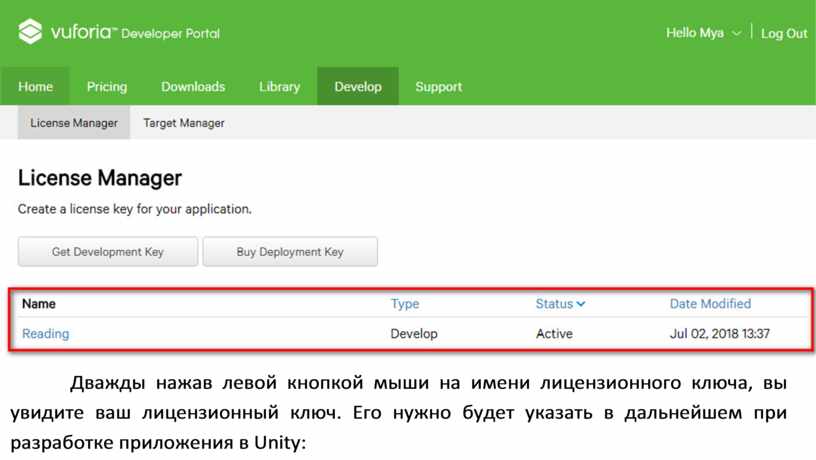
Task: Click the Get Development Key button
Action: pyautogui.click(x=108, y=252)
